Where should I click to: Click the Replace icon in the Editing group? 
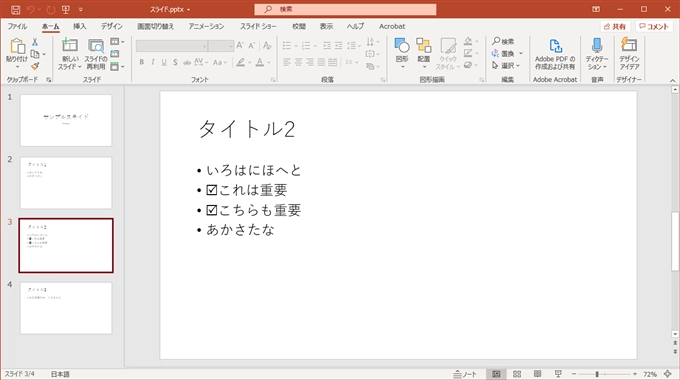coord(495,53)
